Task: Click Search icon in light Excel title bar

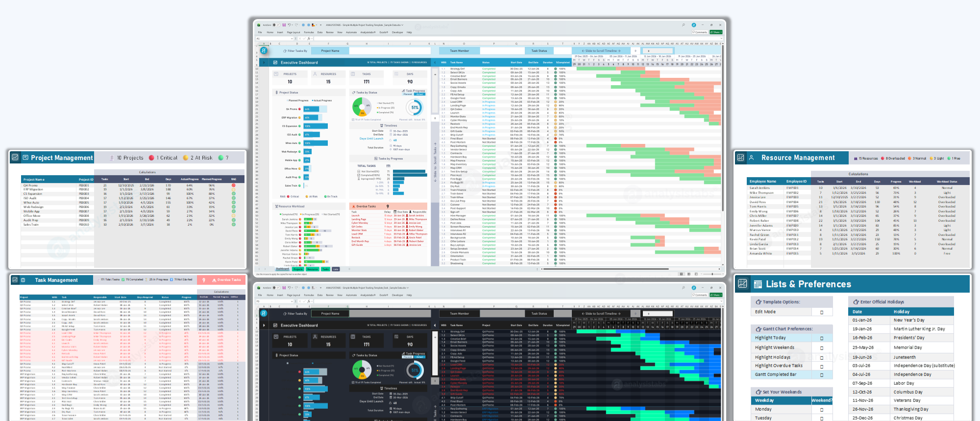Action: coord(684,25)
